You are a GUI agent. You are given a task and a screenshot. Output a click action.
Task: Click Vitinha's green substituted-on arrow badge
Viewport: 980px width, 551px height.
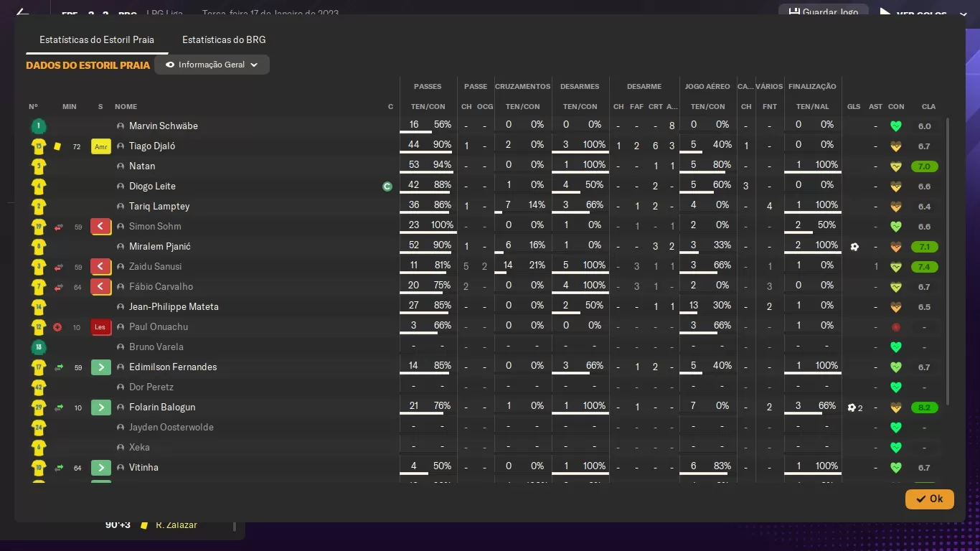point(100,468)
